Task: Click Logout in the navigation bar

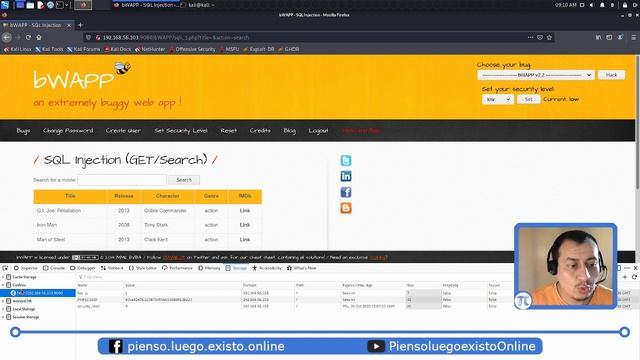Action: (318, 131)
